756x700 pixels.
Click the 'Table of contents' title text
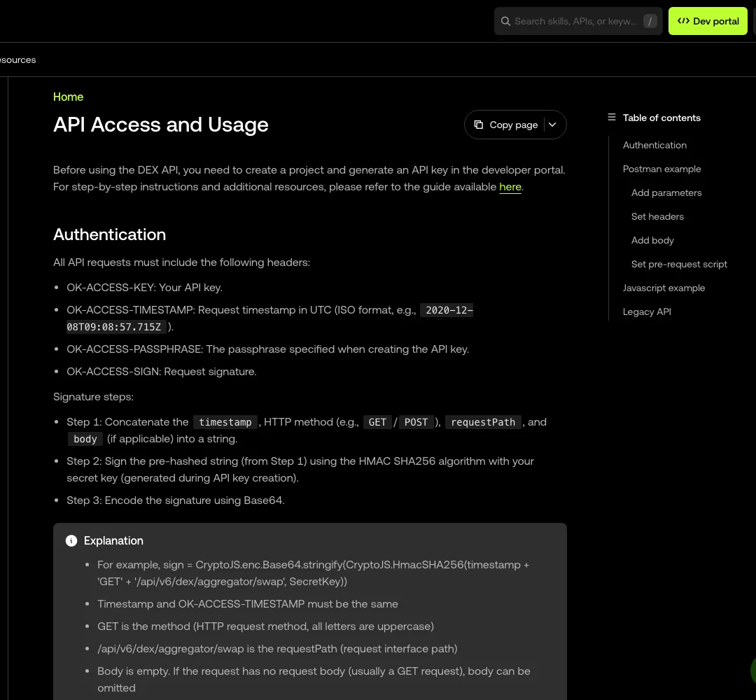tap(661, 118)
